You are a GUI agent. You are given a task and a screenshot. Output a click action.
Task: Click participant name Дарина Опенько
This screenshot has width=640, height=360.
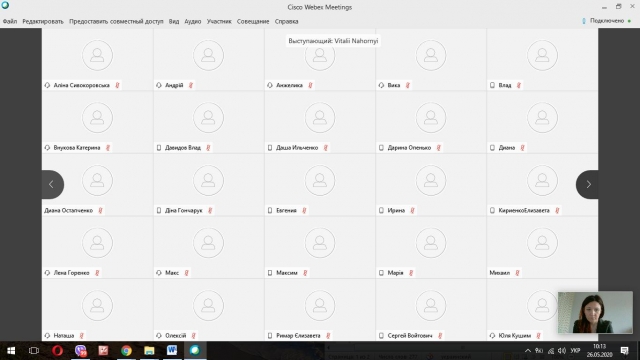pos(409,148)
